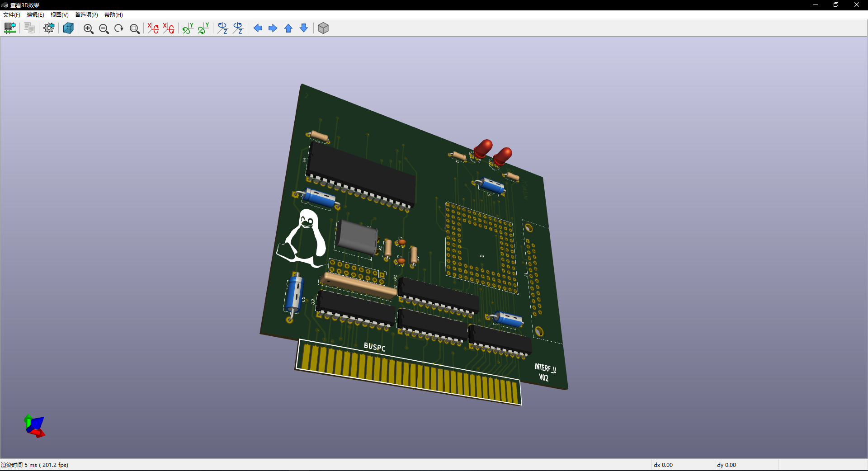Rotate Y counter-clockwise with second green icon
The image size is (868, 471).
pyautogui.click(x=203, y=28)
